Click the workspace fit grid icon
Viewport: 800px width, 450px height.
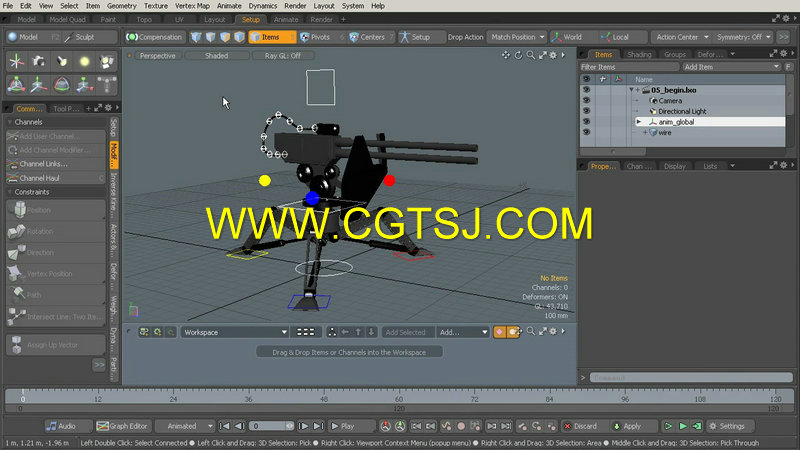(x=306, y=332)
